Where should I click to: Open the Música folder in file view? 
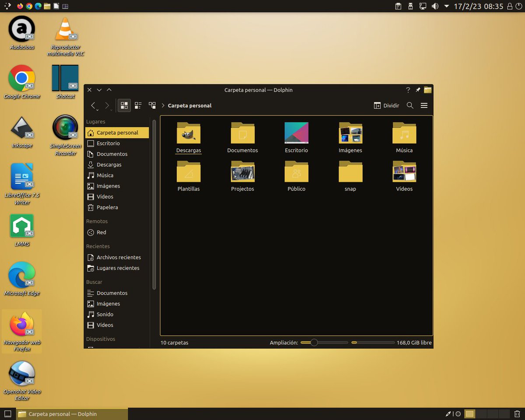click(404, 138)
